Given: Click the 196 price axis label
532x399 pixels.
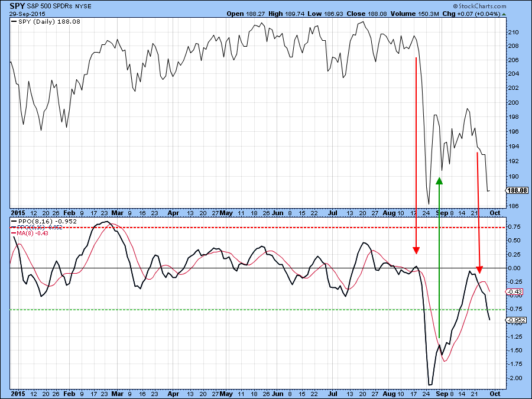Looking at the screenshot, I should pyautogui.click(x=513, y=132).
